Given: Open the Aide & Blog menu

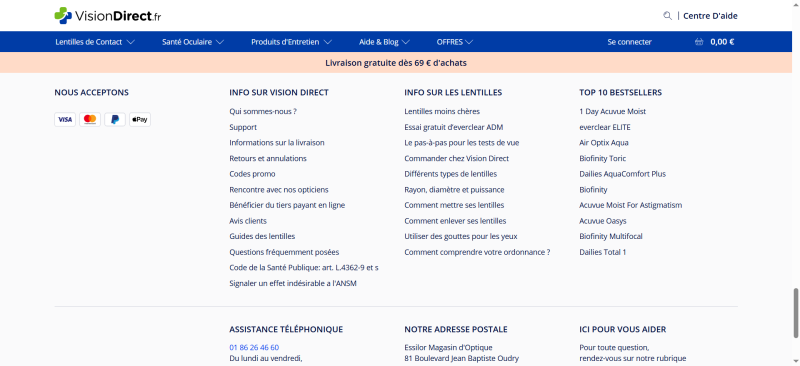Looking at the screenshot, I should click(x=379, y=42).
